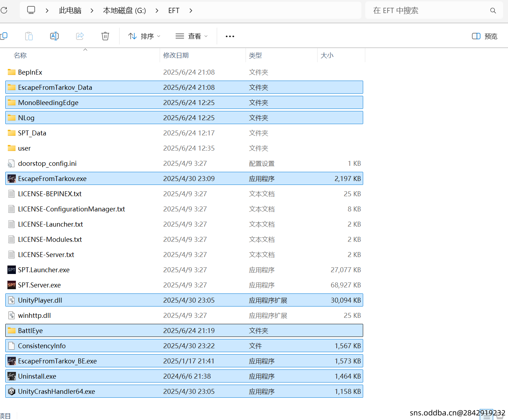Click the magnifier icon in the search box
Viewport: 508px width, 420px height.
[x=493, y=11]
